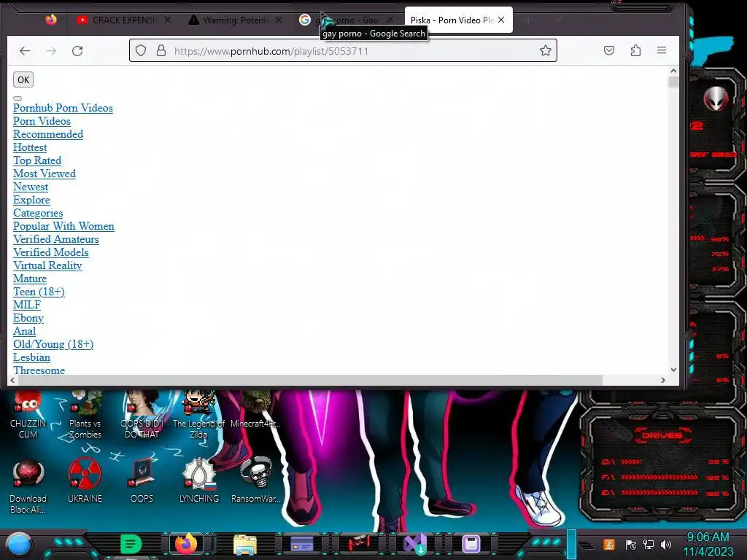Image resolution: width=747 pixels, height=560 pixels.
Task: Open the green Spotify-style taskbar icon
Action: coord(131,543)
